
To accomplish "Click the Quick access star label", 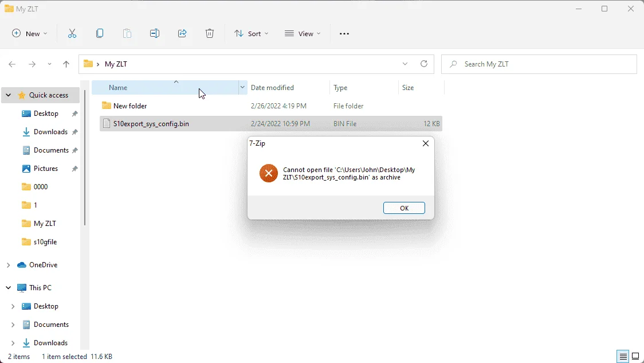I will pyautogui.click(x=49, y=95).
